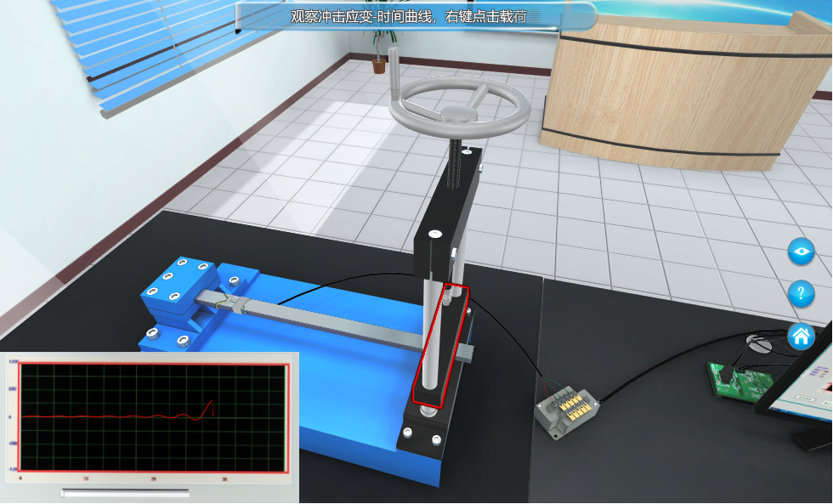Image resolution: width=833 pixels, height=504 pixels.
Task: Click the blue eye view button
Action: (801, 252)
